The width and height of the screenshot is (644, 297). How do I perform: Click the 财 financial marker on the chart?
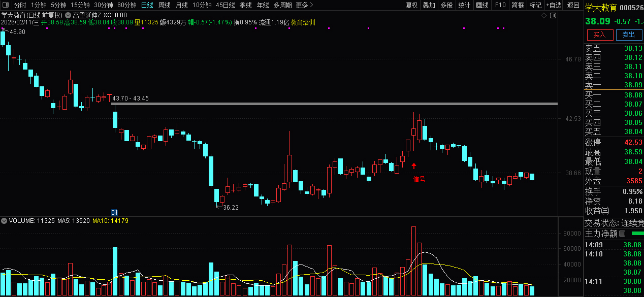click(114, 212)
